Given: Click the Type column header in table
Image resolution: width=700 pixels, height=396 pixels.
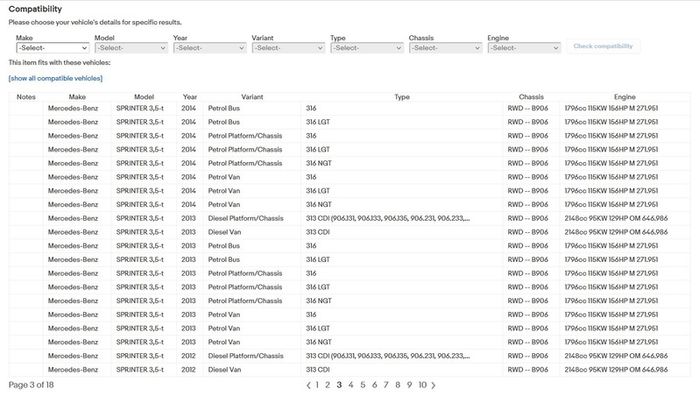Looking at the screenshot, I should click(x=402, y=97).
